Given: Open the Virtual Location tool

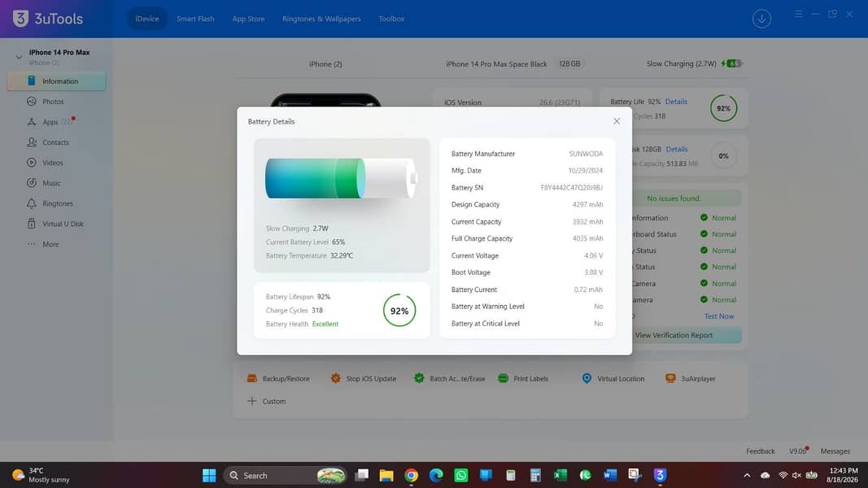Looking at the screenshot, I should pos(613,379).
